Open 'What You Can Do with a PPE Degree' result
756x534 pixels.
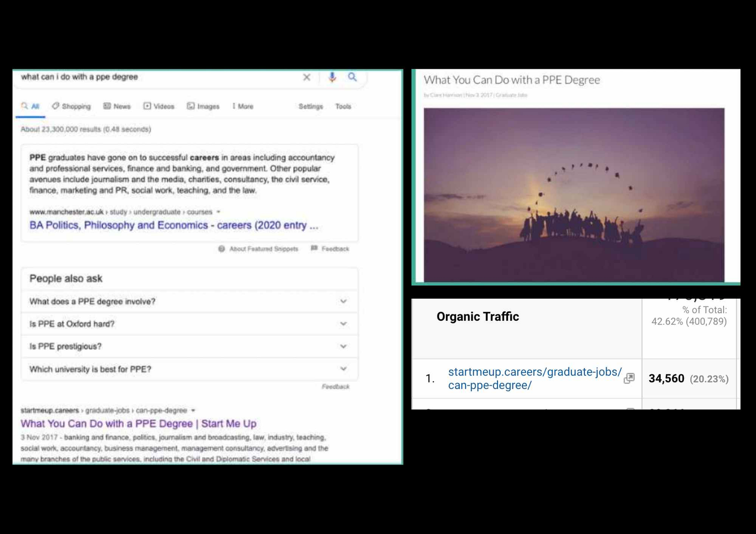click(x=138, y=424)
